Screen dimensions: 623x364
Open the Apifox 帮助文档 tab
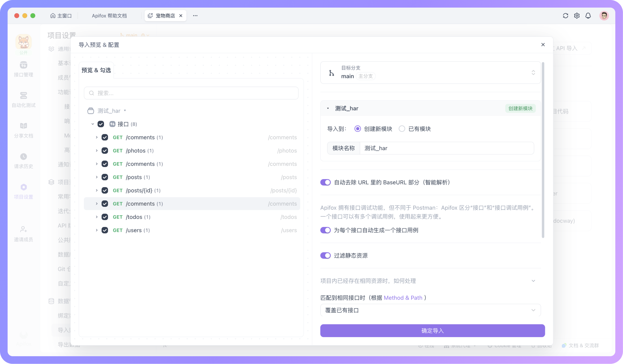tap(109, 15)
